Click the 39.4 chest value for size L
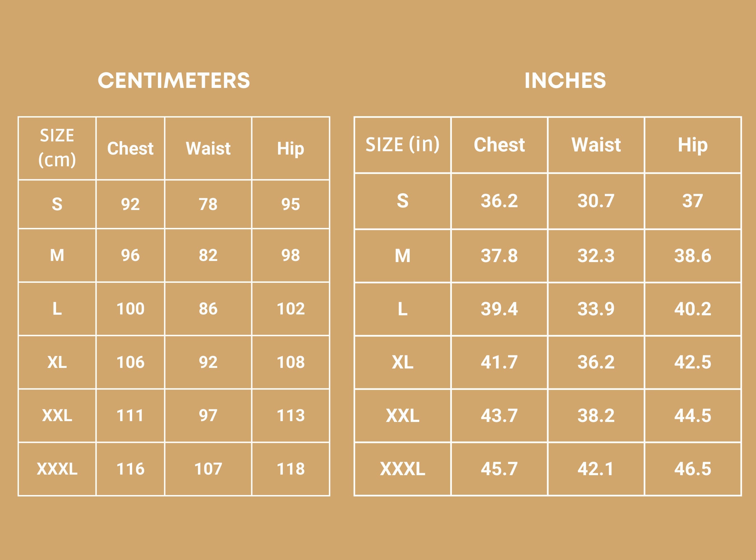 pyautogui.click(x=499, y=309)
